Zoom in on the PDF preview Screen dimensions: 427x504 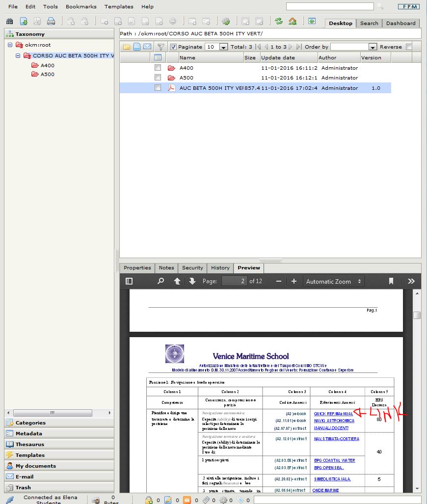click(294, 281)
